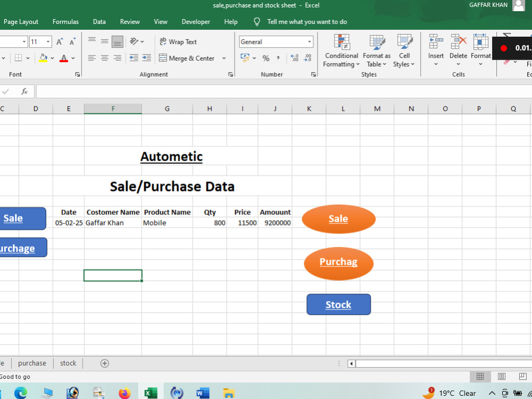
Task: Open Format as Table gallery
Action: 377,51
